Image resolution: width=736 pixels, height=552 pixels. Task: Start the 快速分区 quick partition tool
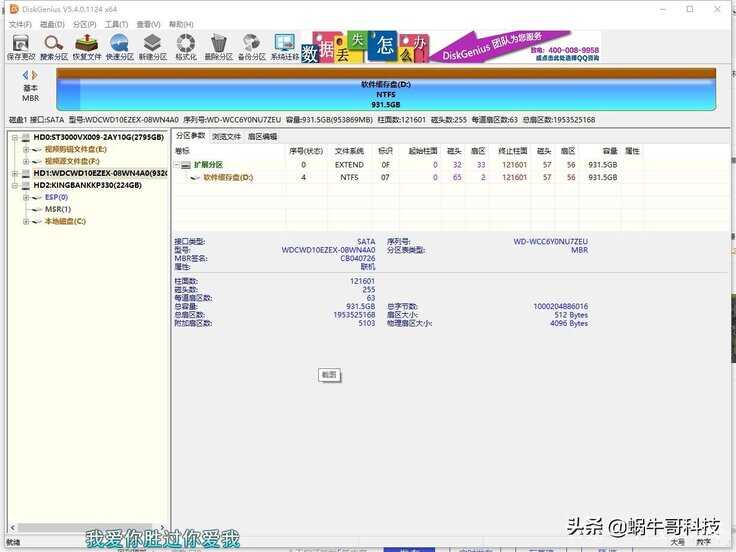coord(120,47)
